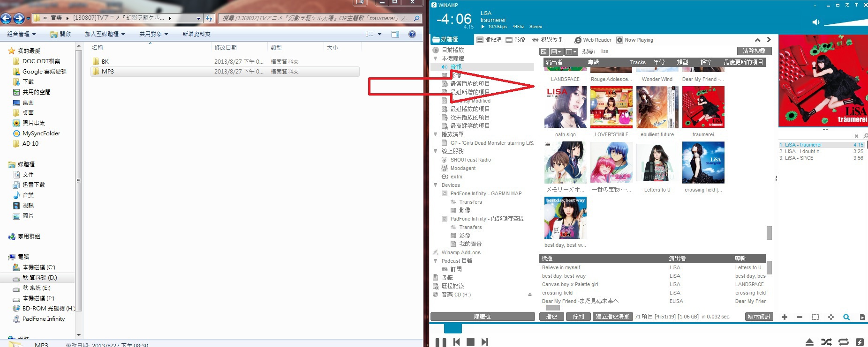Open the Web Reader tab

pyautogui.click(x=593, y=40)
